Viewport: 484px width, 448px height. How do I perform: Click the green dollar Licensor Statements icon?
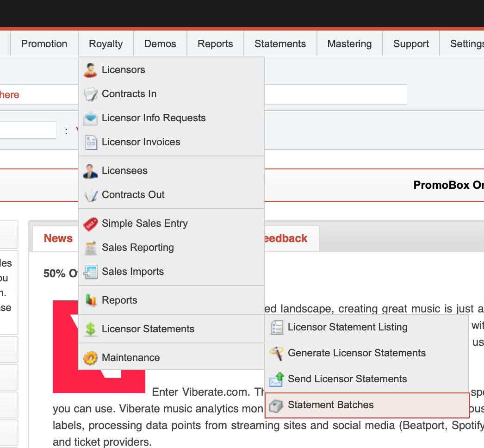pos(90,329)
